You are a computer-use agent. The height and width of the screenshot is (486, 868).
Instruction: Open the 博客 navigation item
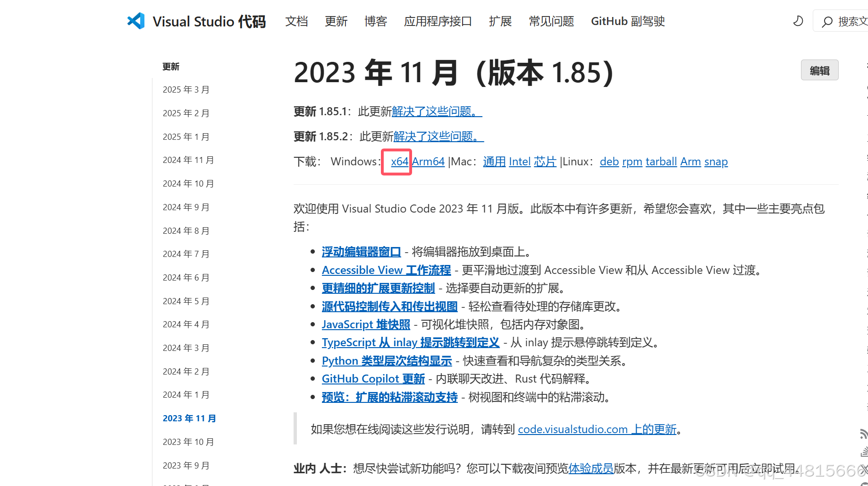(x=376, y=21)
